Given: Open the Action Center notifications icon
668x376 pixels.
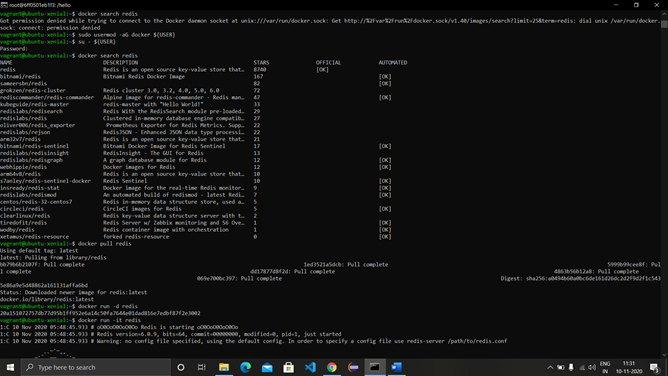Looking at the screenshot, I should [655, 367].
